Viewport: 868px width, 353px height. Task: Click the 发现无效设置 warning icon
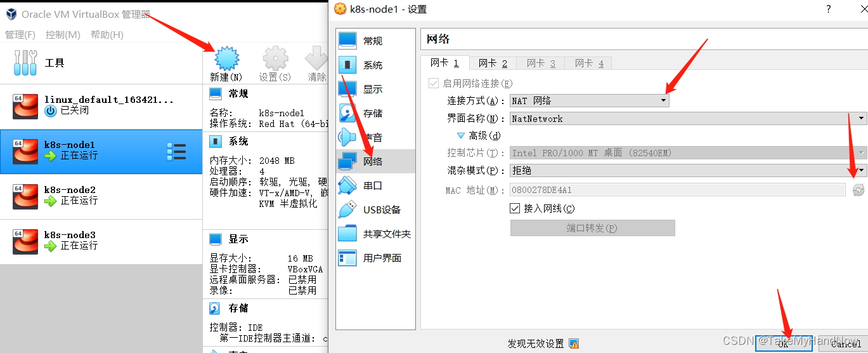[x=574, y=343]
